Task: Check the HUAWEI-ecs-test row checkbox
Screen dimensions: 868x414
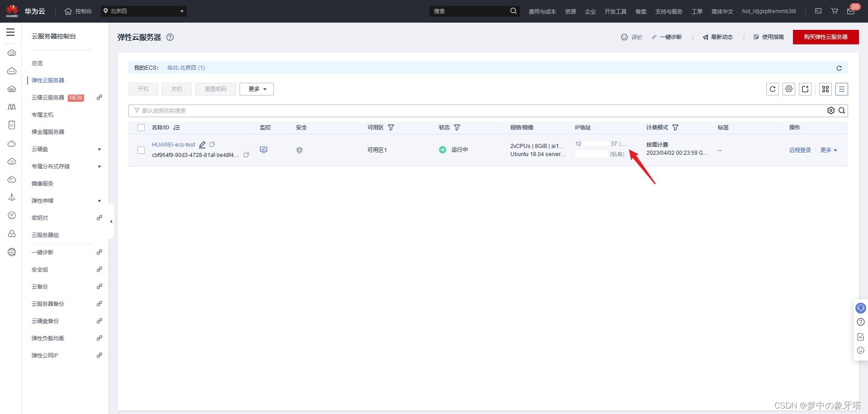Action: pos(141,150)
